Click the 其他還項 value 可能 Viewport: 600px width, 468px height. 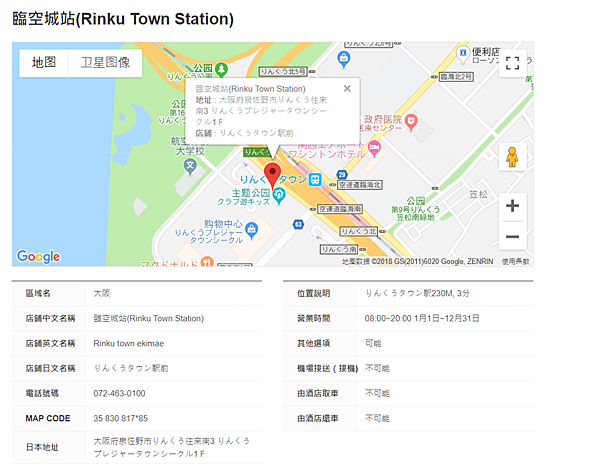[x=373, y=343]
